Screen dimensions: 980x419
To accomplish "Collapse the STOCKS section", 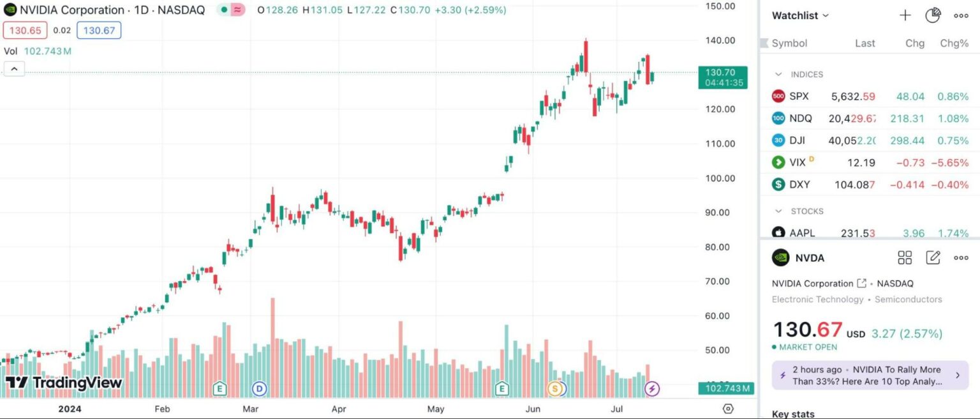I will (778, 211).
